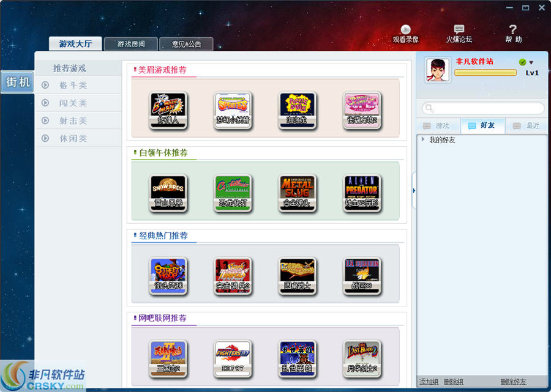The width and height of the screenshot is (551, 392).
Task: Click the green online status icon
Action: [523, 62]
